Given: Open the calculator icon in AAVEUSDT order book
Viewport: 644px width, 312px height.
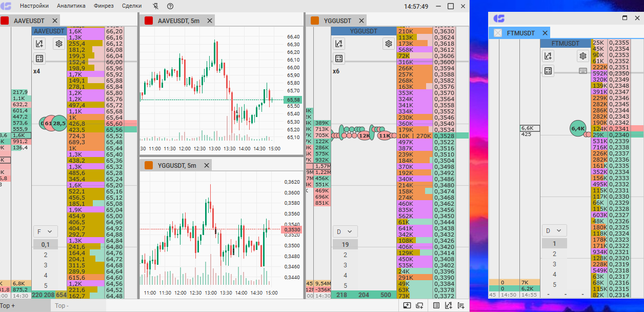Looking at the screenshot, I should tap(40, 57).
